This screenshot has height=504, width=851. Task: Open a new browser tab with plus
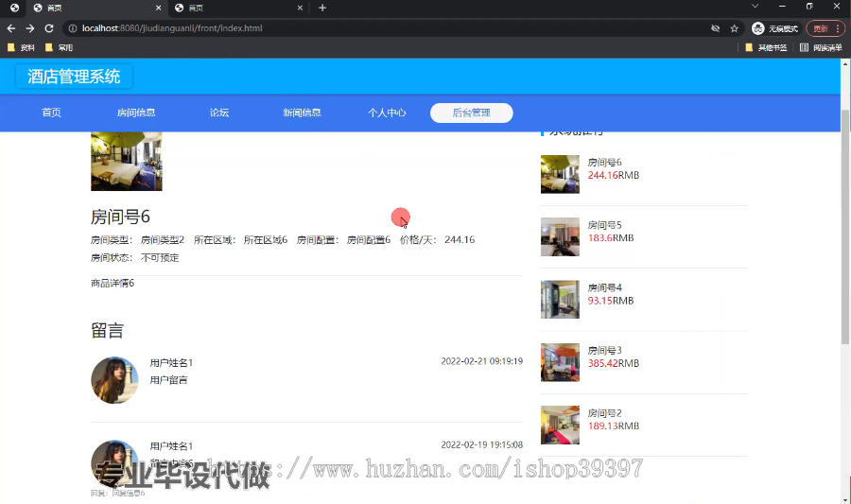click(x=322, y=8)
